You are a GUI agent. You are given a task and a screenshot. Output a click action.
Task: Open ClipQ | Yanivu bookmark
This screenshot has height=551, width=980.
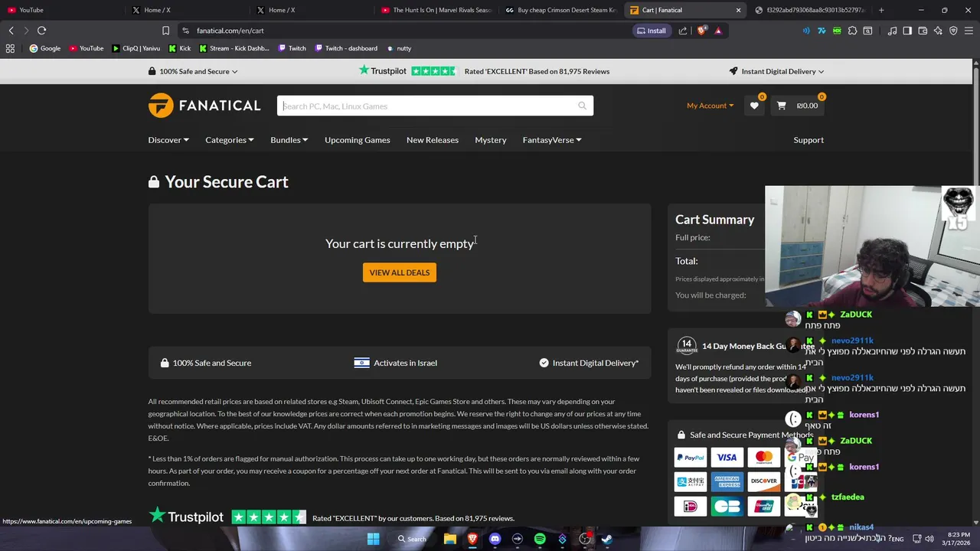pos(136,48)
